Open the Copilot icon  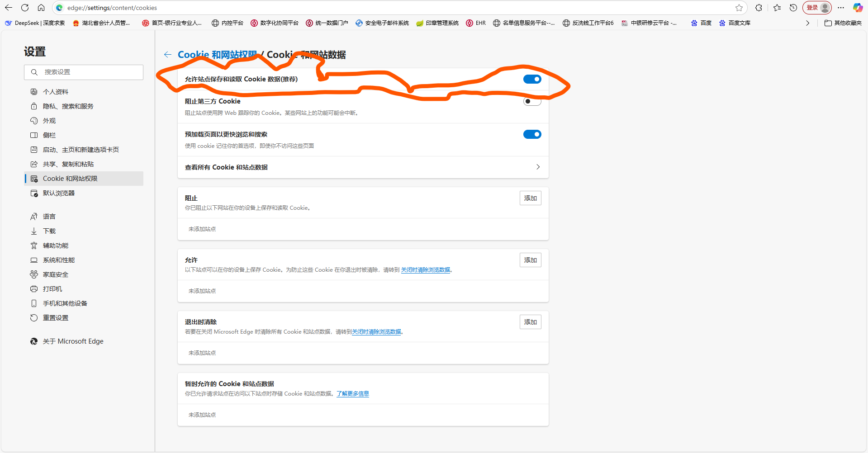(858, 8)
